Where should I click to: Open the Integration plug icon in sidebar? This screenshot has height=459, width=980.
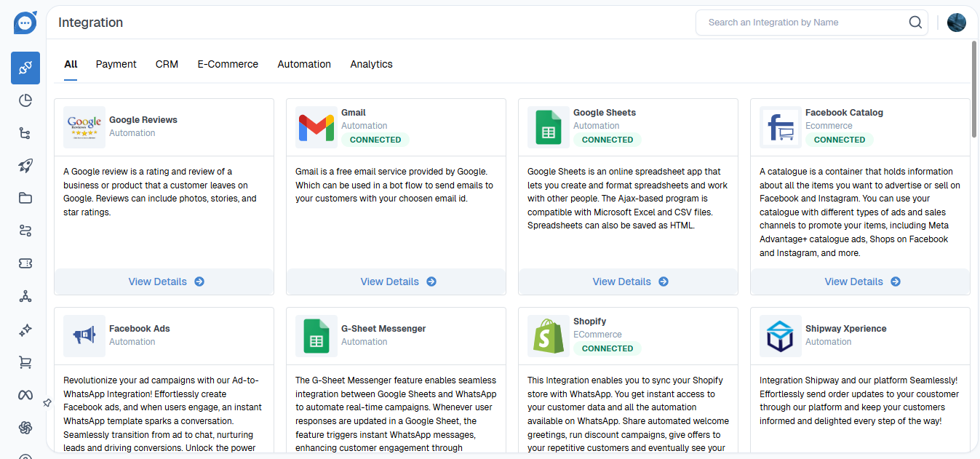(25, 68)
